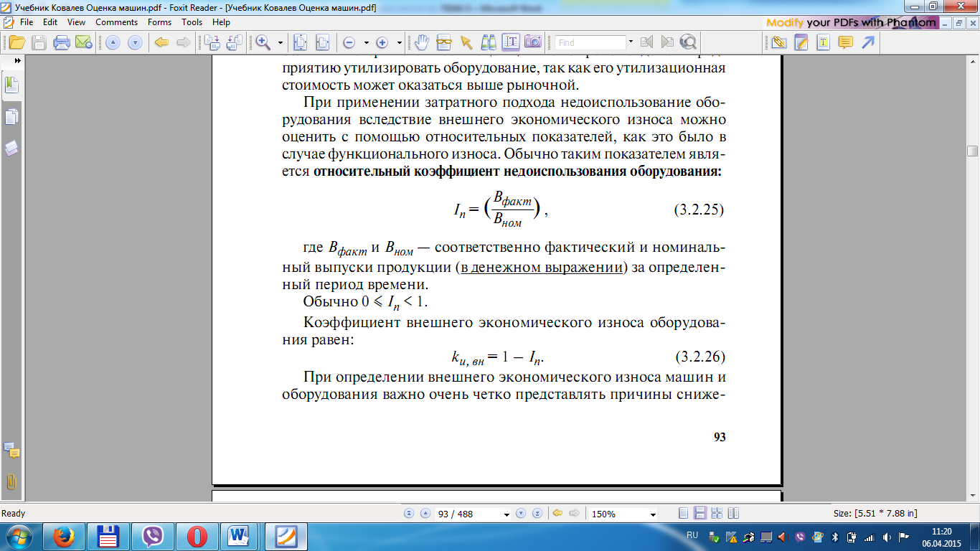Viewport: 980px width, 551px height.
Task: Jump to last page in status bar
Action: point(537,514)
